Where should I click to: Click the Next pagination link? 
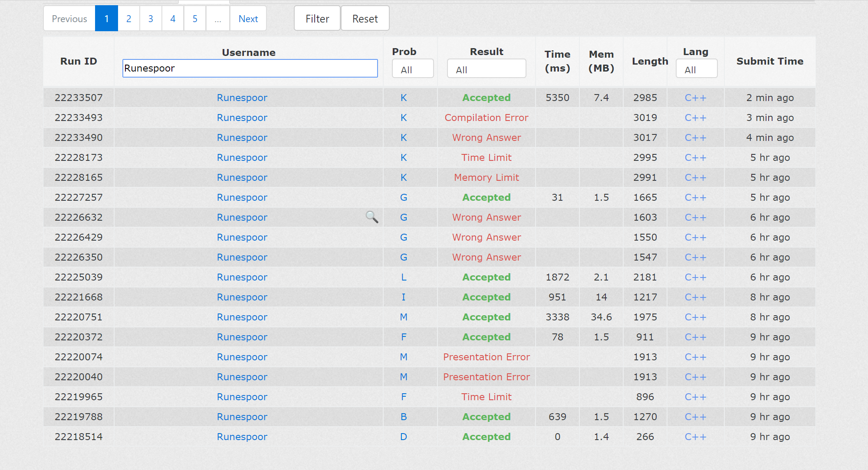coord(248,19)
